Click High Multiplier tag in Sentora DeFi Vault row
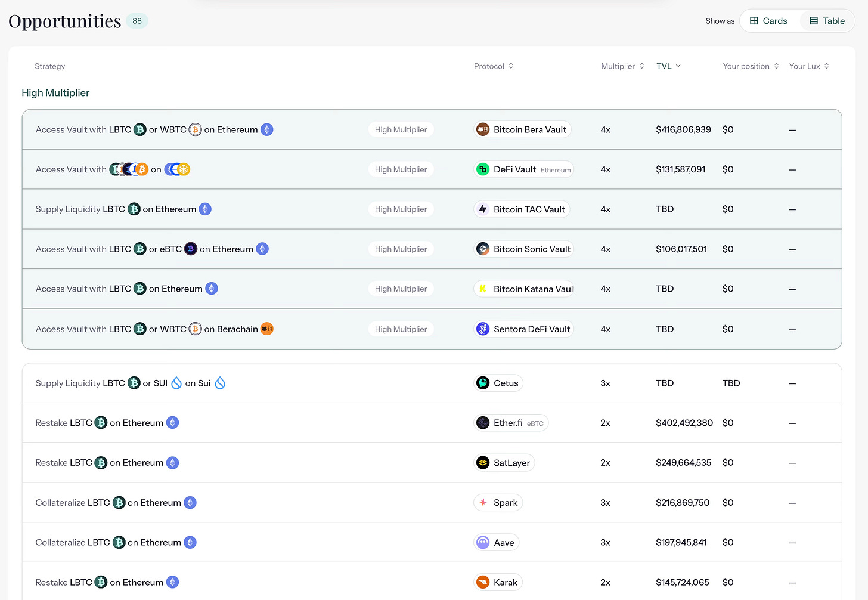The image size is (868, 600). (401, 329)
